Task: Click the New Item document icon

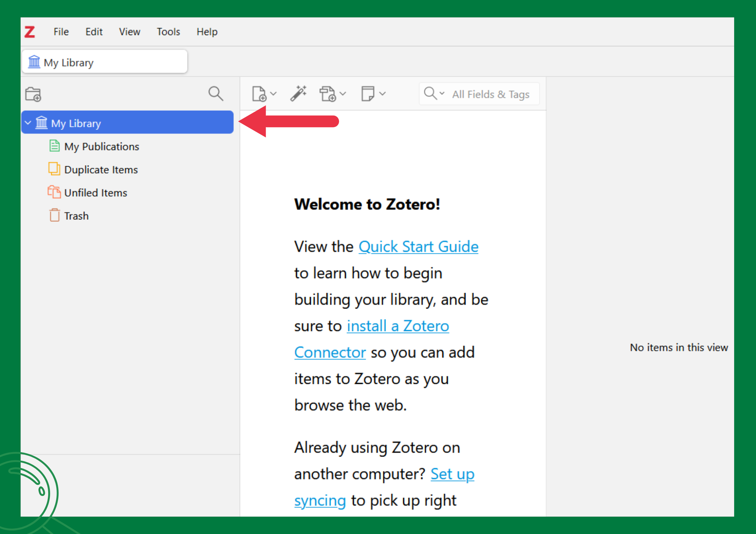Action: pyautogui.click(x=259, y=94)
